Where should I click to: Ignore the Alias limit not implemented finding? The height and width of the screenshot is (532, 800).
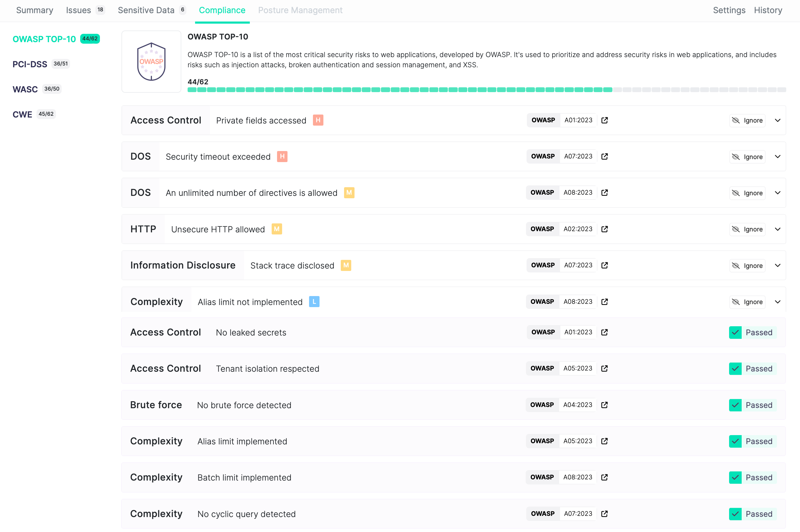click(x=747, y=302)
